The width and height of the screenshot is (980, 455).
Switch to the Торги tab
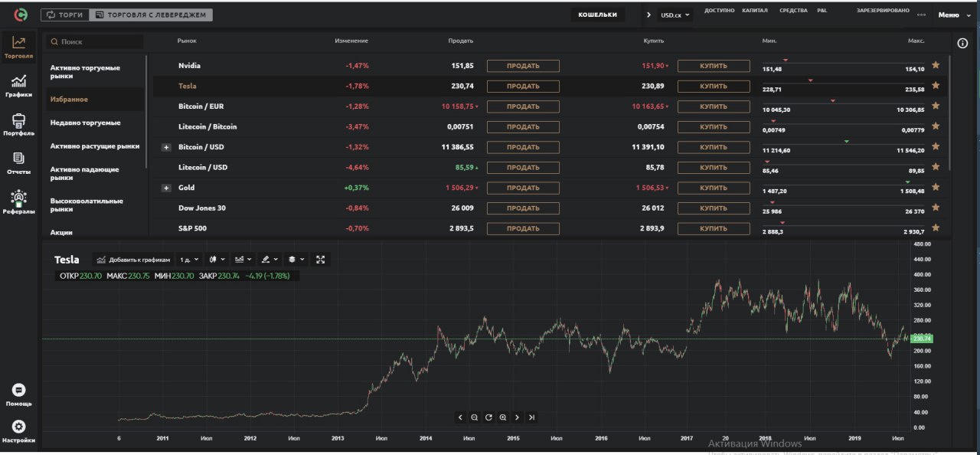64,15
